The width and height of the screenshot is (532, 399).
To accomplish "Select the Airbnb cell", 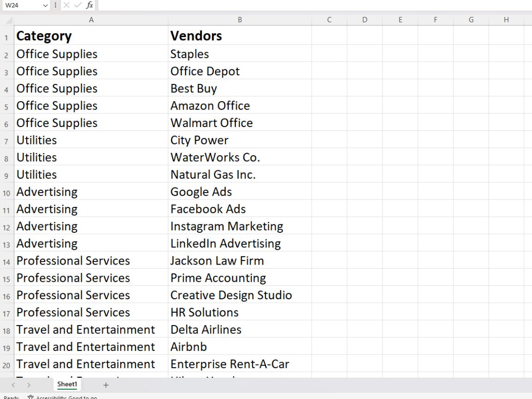I will 240,347.
